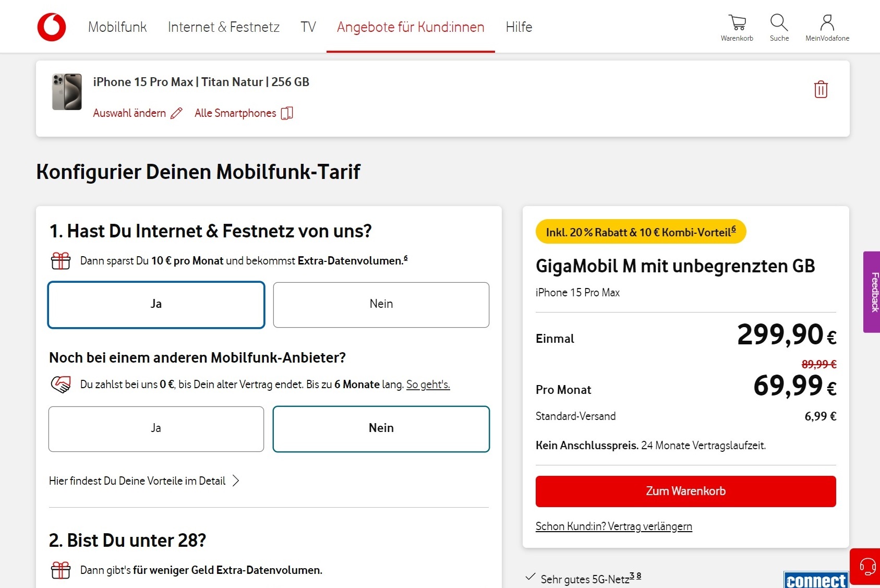Screen dimensions: 880x588
Task: Expand Hier findest Du Deine Vorteile im Detail
Action: click(x=144, y=481)
